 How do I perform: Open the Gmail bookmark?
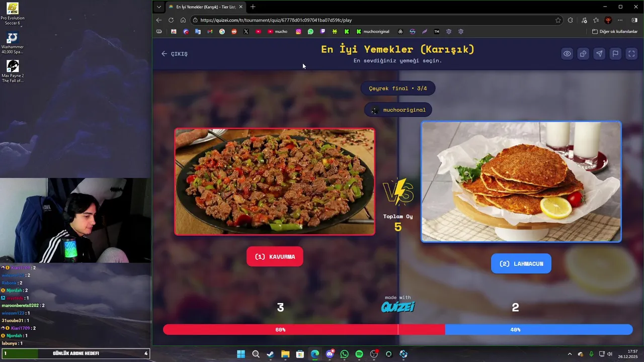tap(210, 32)
